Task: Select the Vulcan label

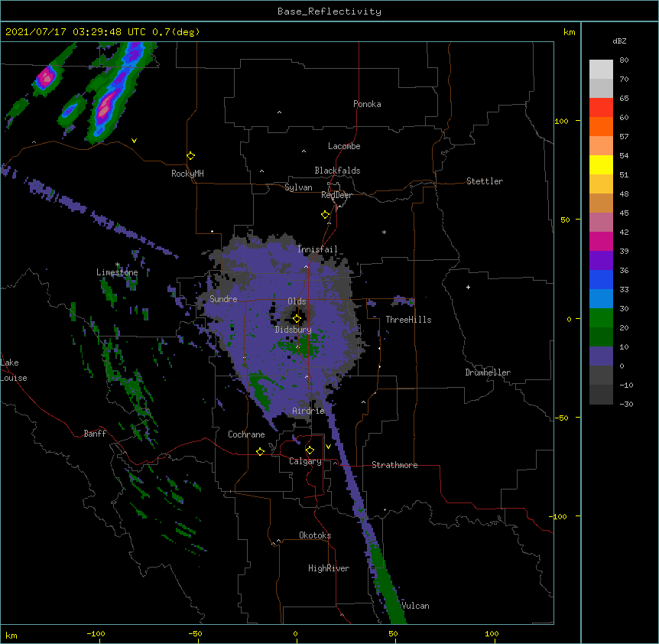Action: [415, 606]
